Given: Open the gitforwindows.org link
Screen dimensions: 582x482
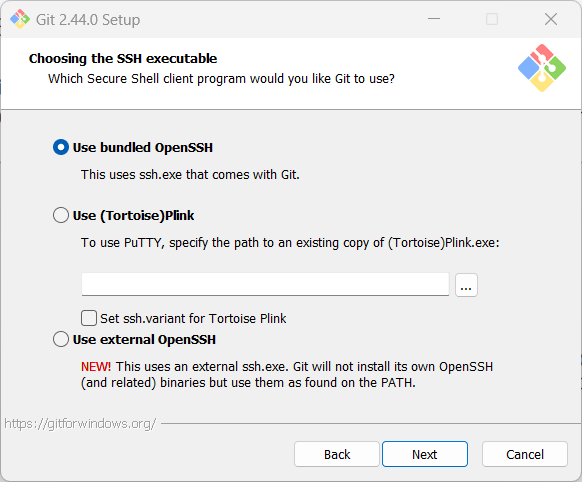Looking at the screenshot, I should point(80,424).
